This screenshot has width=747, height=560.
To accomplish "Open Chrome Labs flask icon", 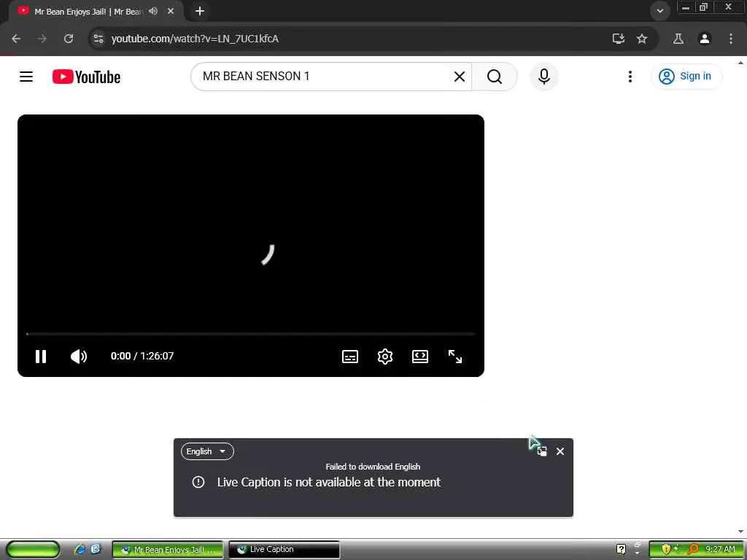I will tap(678, 39).
